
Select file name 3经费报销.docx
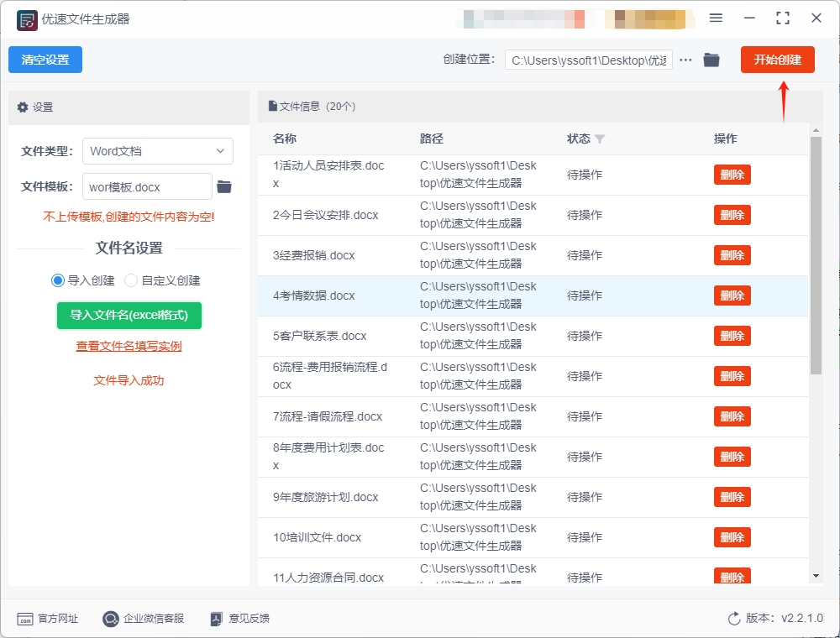point(314,255)
